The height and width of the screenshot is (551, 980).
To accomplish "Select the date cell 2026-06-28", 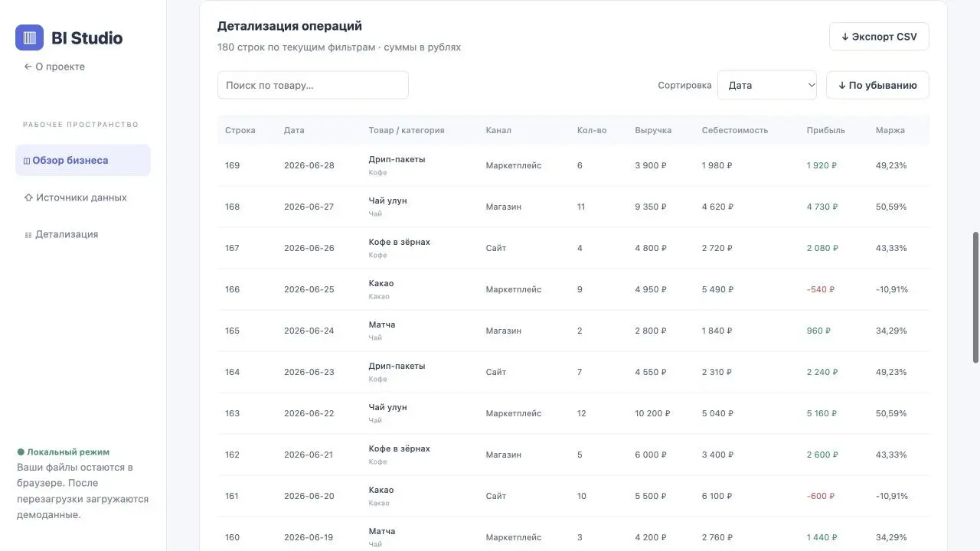I will (309, 165).
